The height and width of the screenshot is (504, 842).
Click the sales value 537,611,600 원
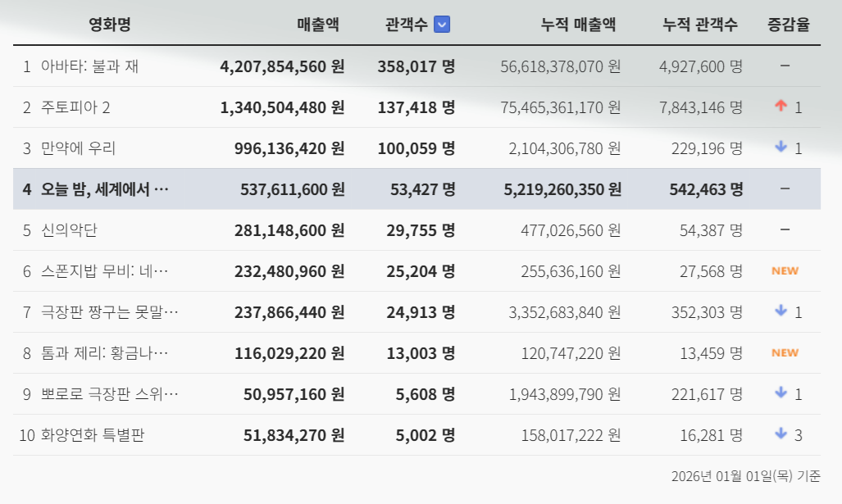292,189
